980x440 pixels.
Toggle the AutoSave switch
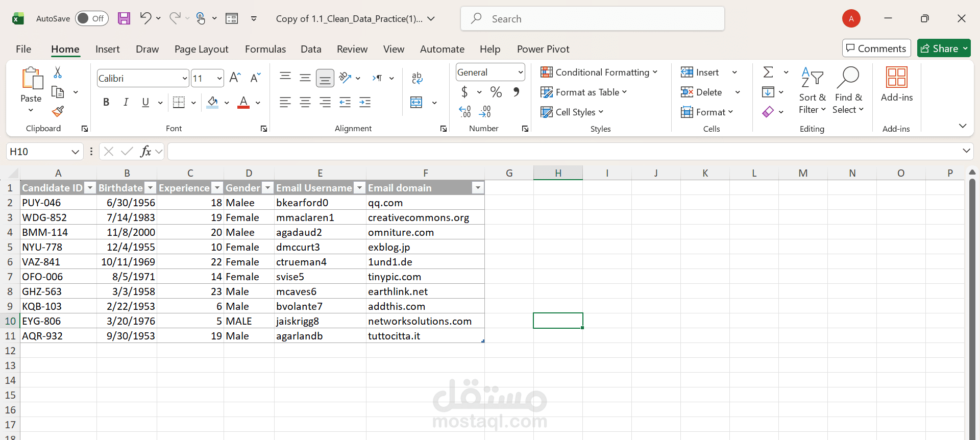(x=92, y=18)
